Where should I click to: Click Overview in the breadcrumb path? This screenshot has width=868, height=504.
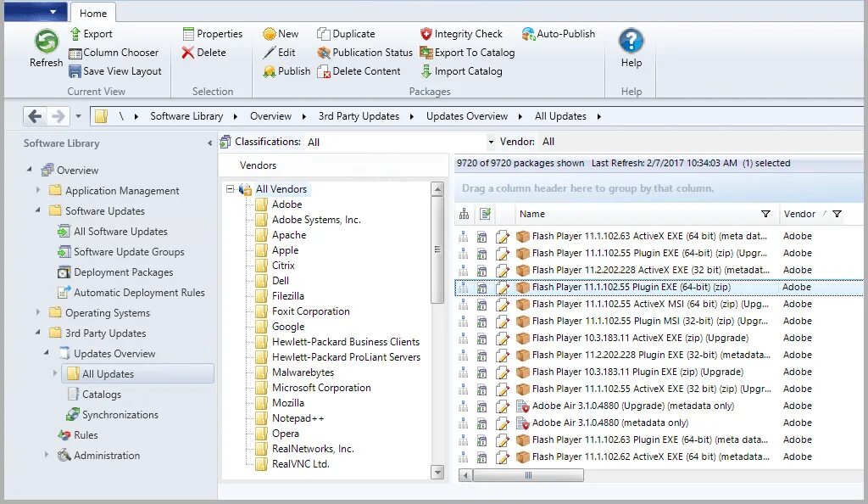(270, 116)
